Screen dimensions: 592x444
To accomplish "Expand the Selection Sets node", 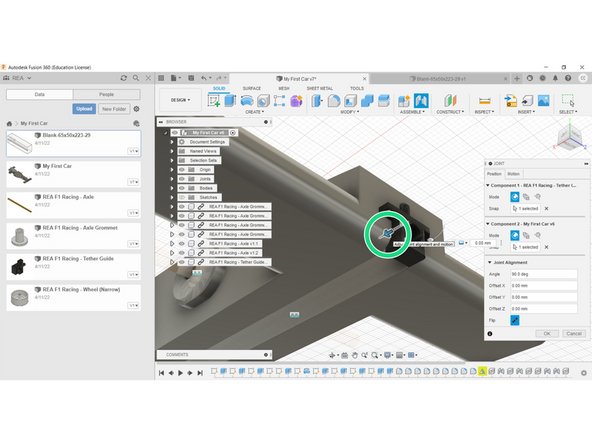I will tap(172, 160).
